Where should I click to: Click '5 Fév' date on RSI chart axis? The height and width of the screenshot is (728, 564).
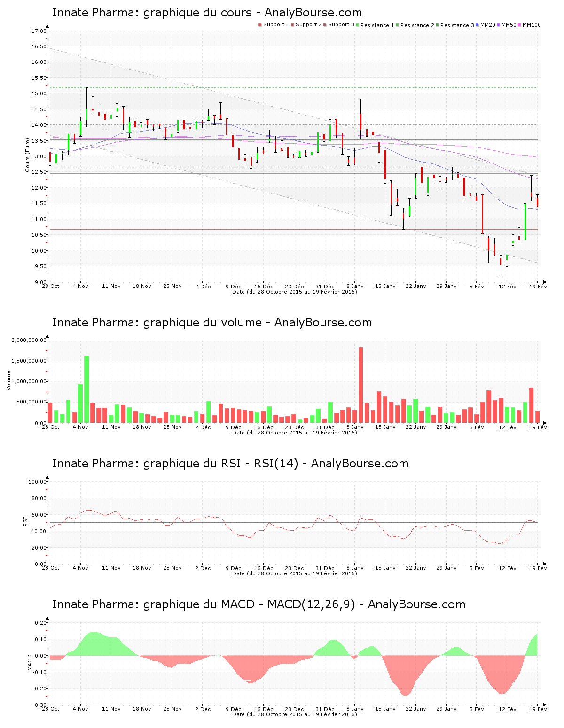point(477,568)
